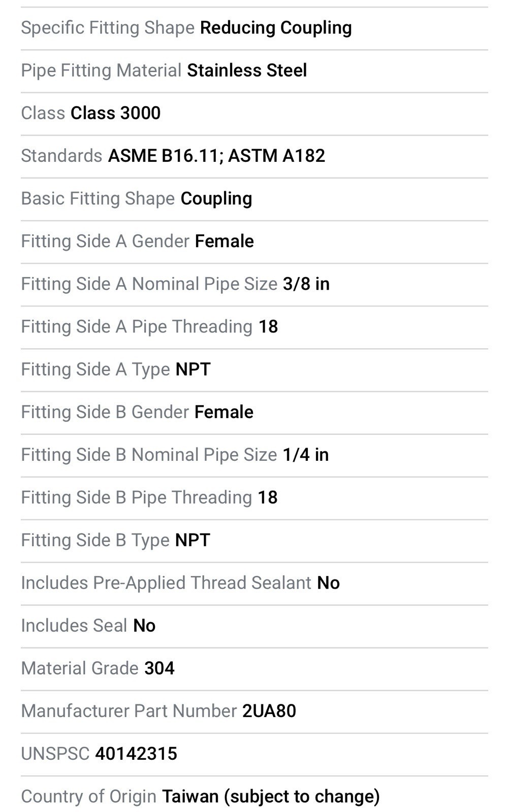Viewport: 509px width, 812px height.
Task: Select the 3/8 in pipe size value
Action: (306, 284)
